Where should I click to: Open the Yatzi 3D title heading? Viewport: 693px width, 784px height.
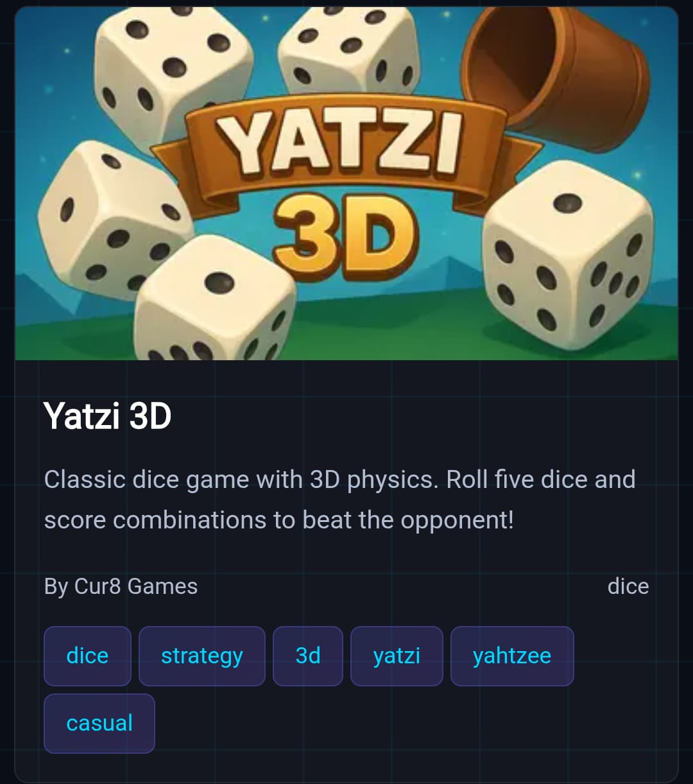(108, 416)
